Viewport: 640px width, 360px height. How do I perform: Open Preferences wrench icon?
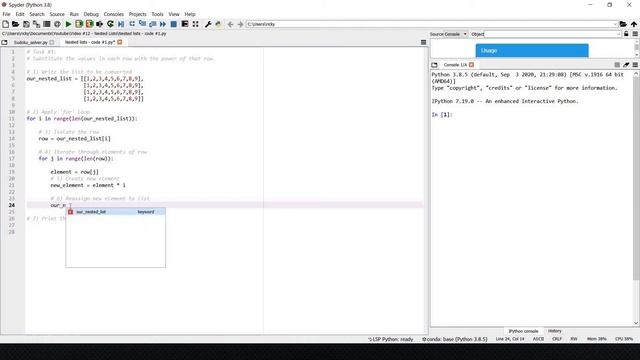[208, 24]
